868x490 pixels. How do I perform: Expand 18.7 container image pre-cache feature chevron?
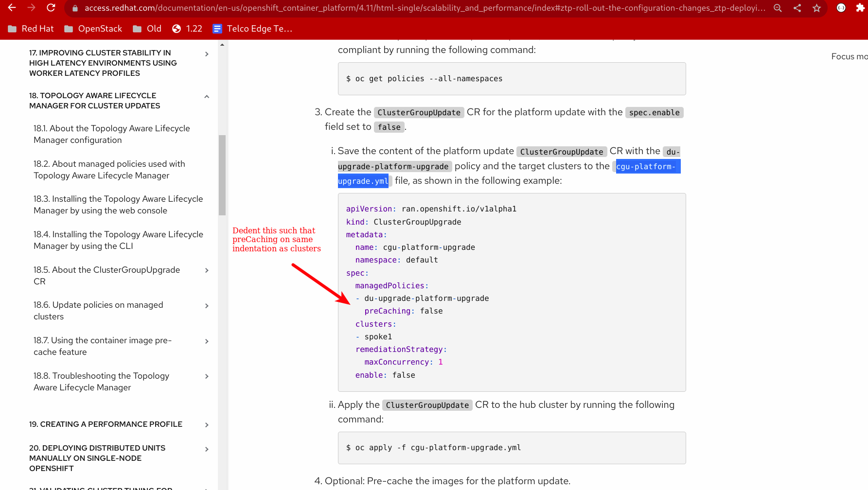[x=207, y=341]
